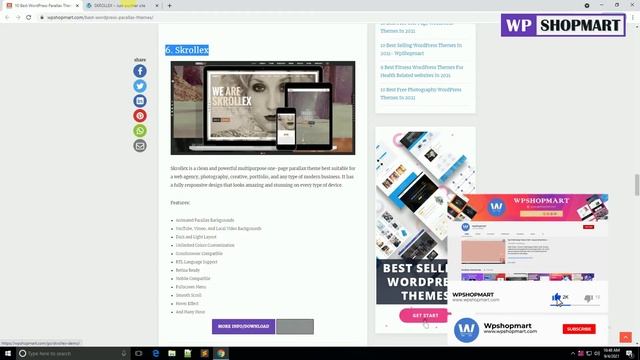Image resolution: width=640 pixels, height=360 pixels.
Task: Click the taskbar clock and date
Action: point(611,353)
